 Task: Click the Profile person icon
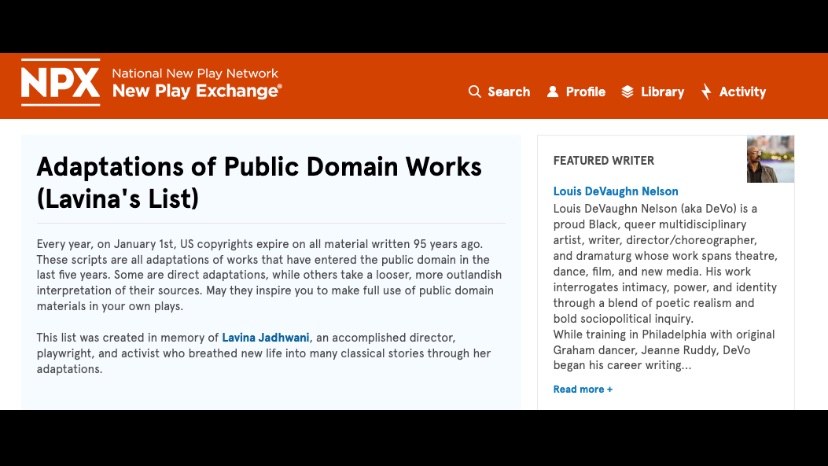click(552, 92)
